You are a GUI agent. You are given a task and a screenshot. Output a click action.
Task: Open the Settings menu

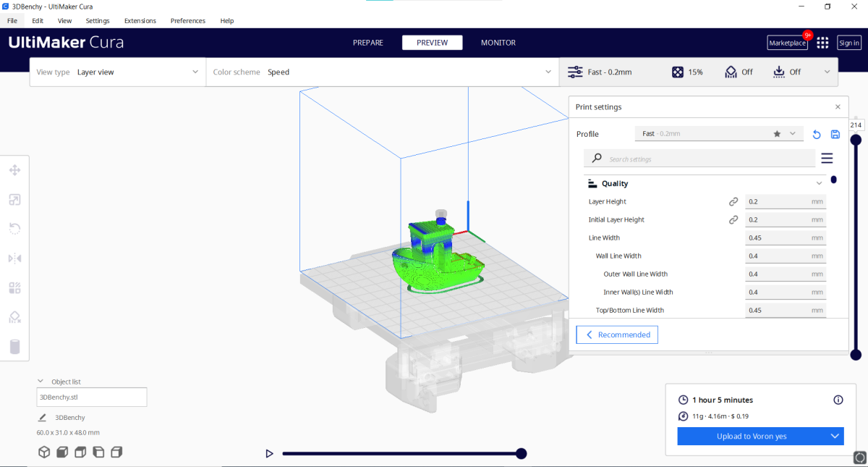pyautogui.click(x=98, y=21)
